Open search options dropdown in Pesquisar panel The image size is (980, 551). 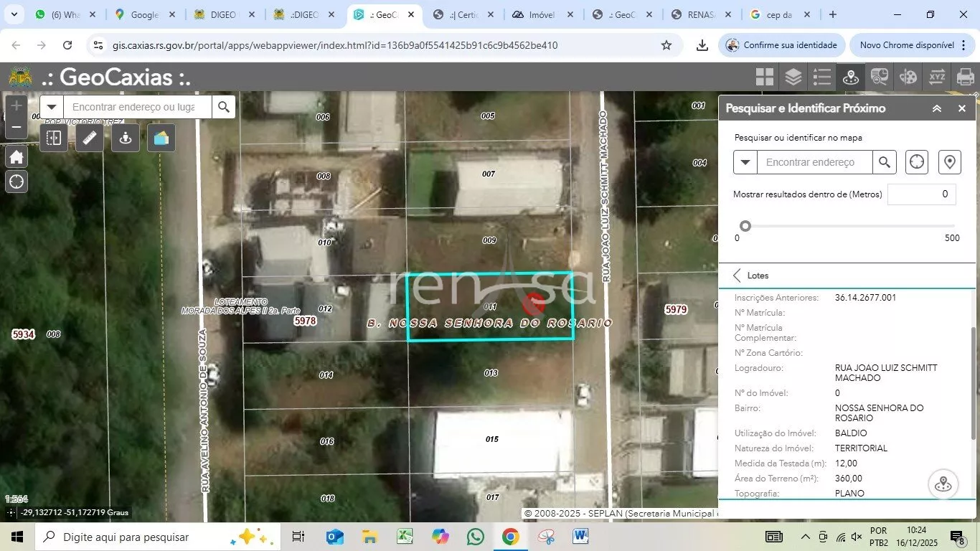[x=745, y=162]
